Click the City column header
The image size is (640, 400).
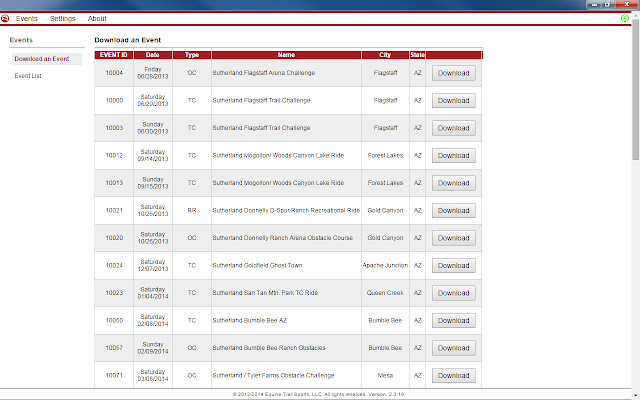point(385,54)
